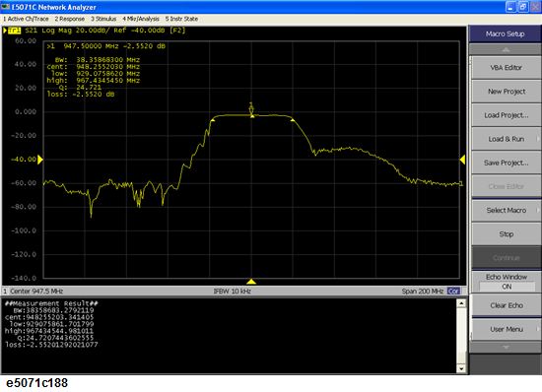The width and height of the screenshot is (542, 392).
Task: Click the softkey menu scroll-down arrow
Action: 506,347
